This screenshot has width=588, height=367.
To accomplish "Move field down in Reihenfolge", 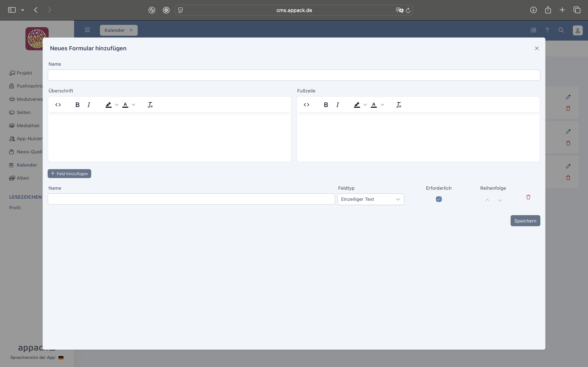I will click(500, 200).
